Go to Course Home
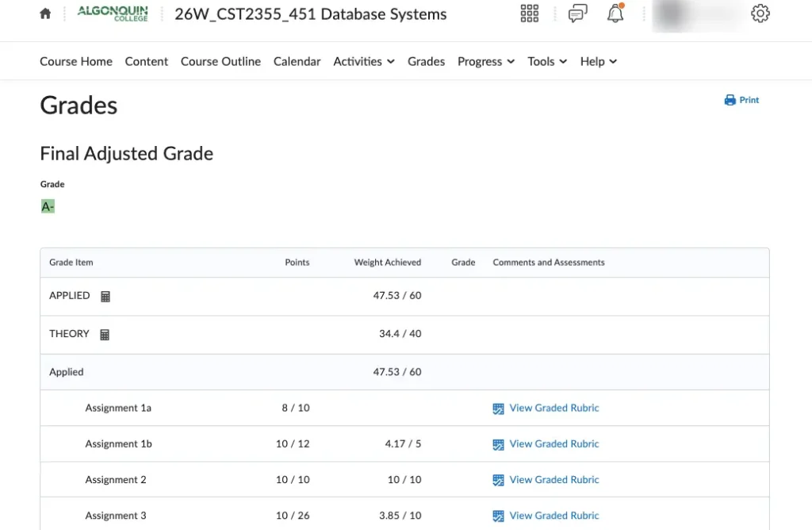Screen dimensions: 812x530 coord(76,61)
